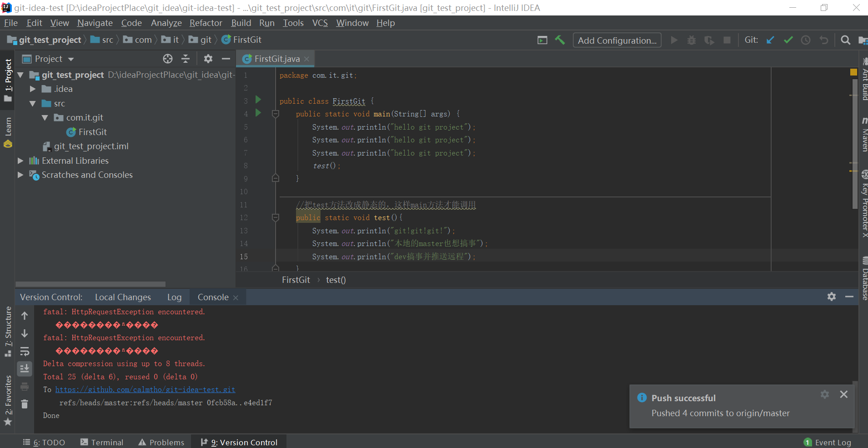Clear console with trash can icon
Viewport: 868px width, 448px height.
point(25,404)
